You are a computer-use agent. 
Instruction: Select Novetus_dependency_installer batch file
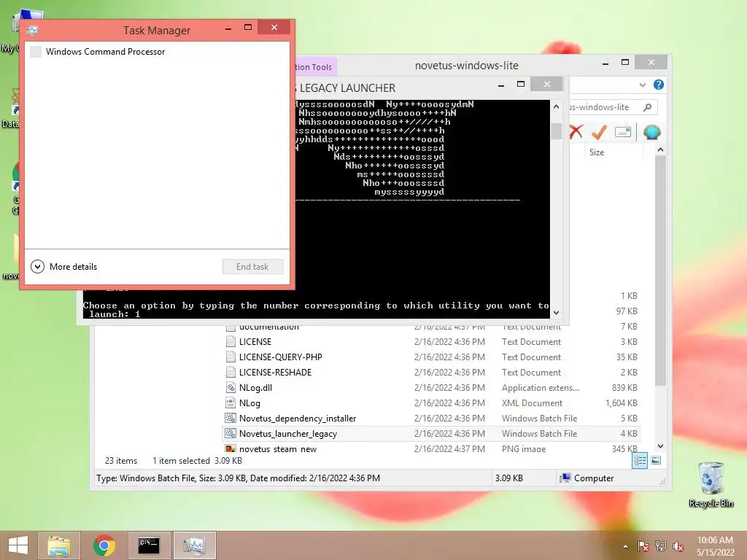point(431,418)
